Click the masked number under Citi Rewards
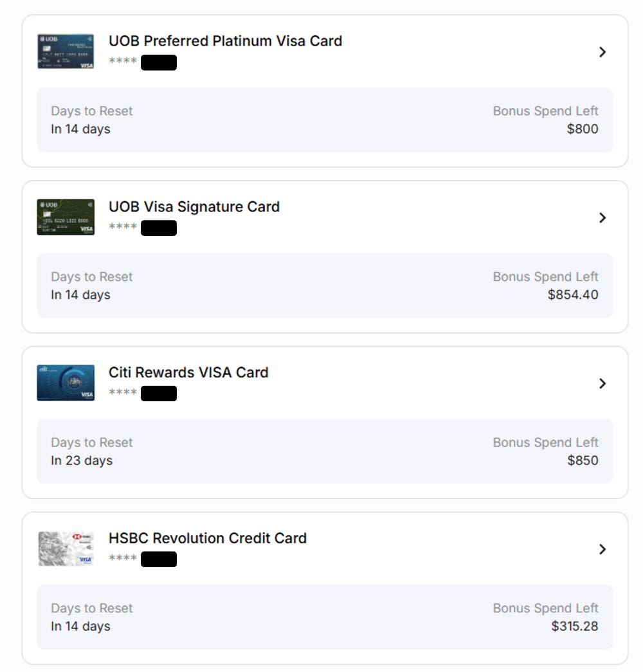 click(x=143, y=393)
